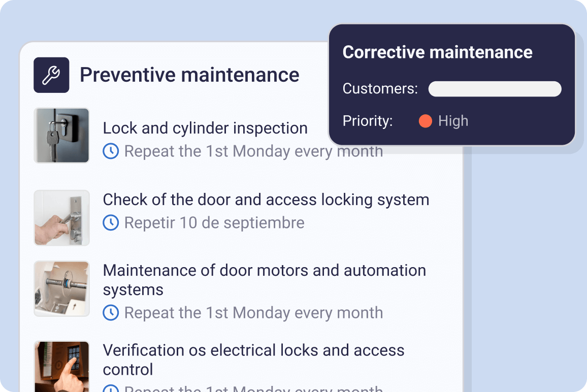Click the Corrective maintenance title
Screen dimensions: 587x392
pos(437,52)
